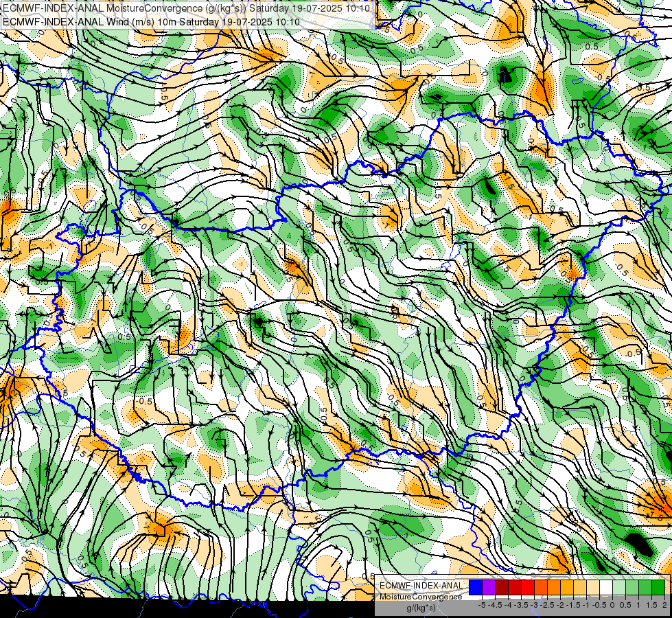
Task: Click the Wind (m/s) 10m title line
Action: [x=151, y=21]
